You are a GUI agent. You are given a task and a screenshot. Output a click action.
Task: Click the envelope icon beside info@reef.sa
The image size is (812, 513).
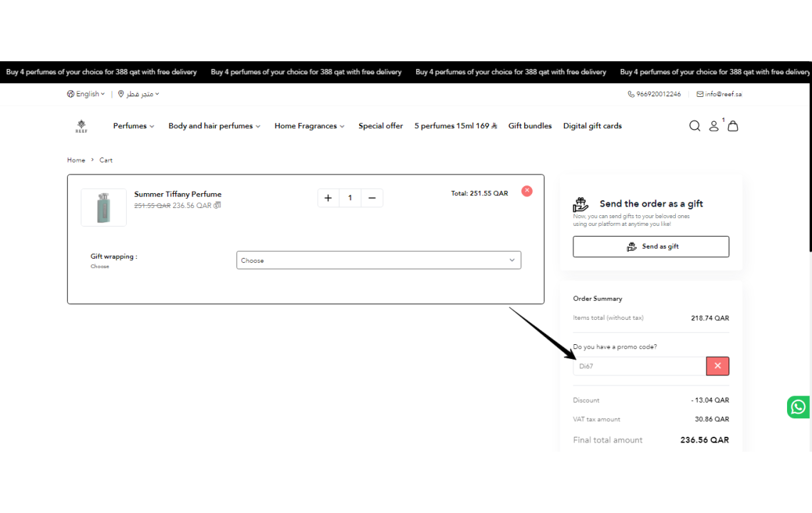point(699,94)
